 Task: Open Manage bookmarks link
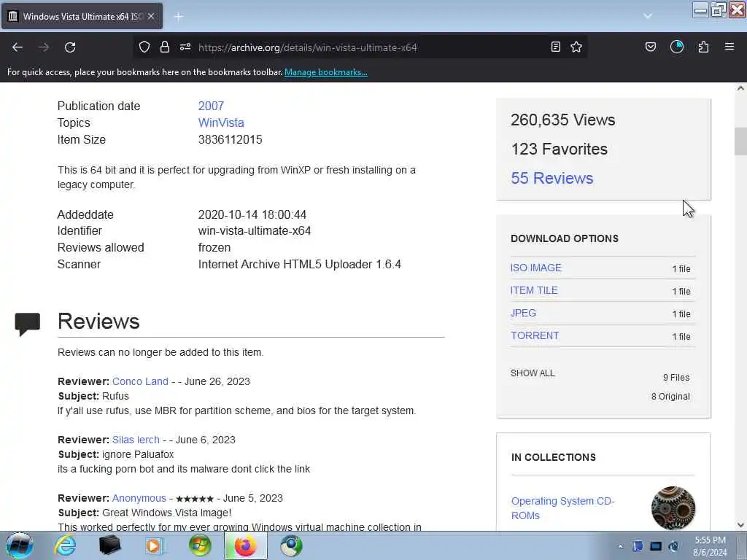(x=326, y=72)
